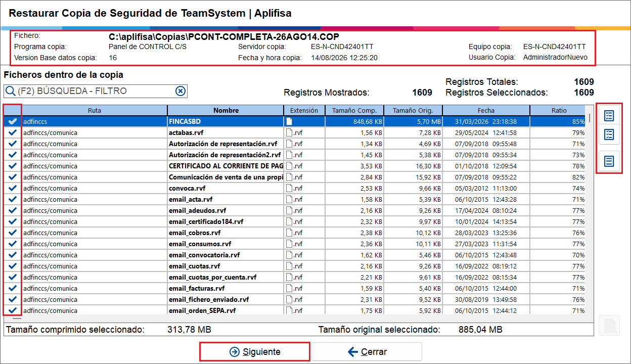Click the Siguiente button
The width and height of the screenshot is (631, 364).
pos(255,352)
